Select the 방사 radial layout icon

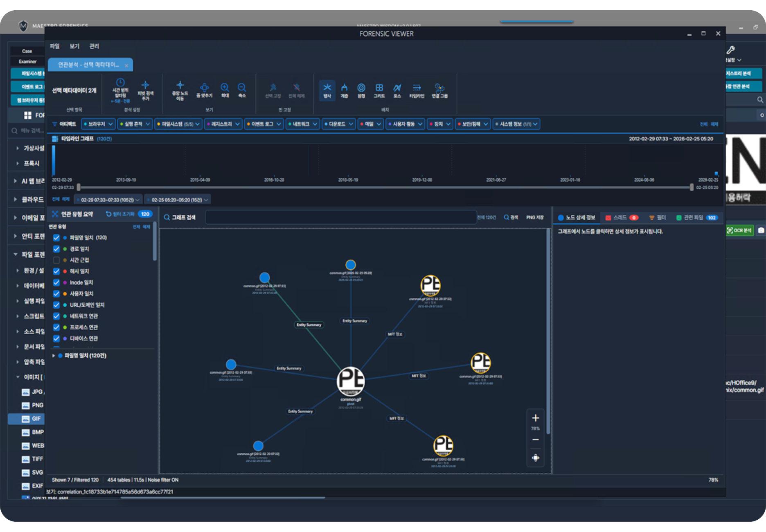327,87
